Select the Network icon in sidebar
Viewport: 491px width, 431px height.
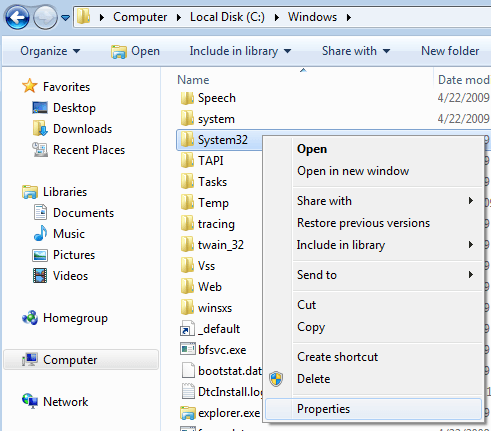coord(30,401)
